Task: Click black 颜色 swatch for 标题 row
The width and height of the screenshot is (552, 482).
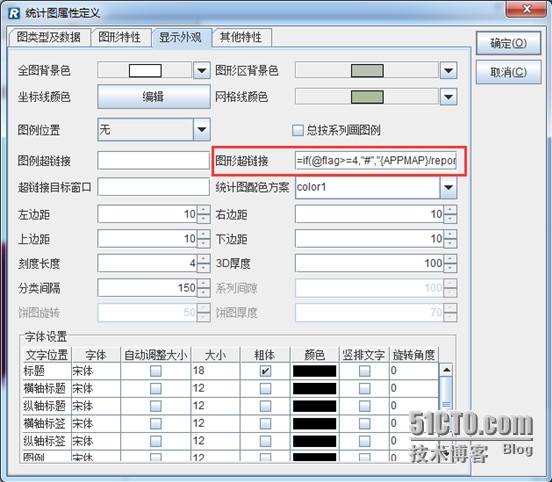Action: [x=314, y=371]
